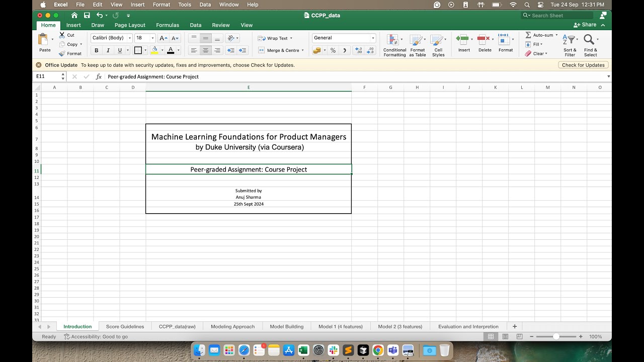This screenshot has width=644, height=362.
Task: Click Accessibility: Good to go status
Action: (x=96, y=336)
